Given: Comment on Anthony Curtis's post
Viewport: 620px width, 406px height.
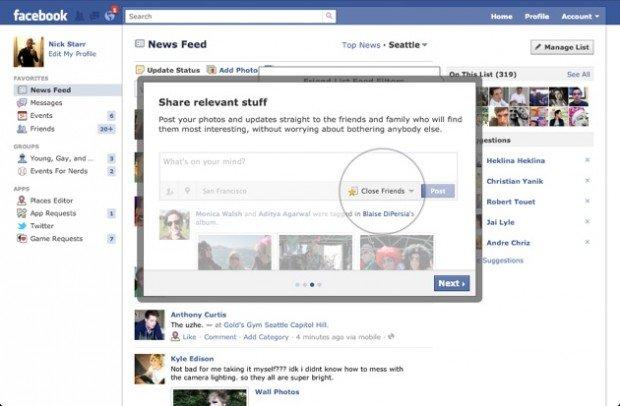Looking at the screenshot, I should 220,337.
